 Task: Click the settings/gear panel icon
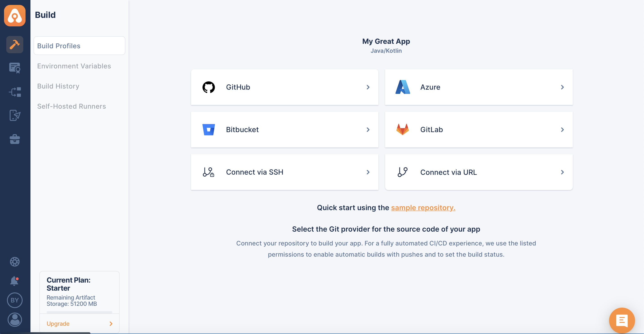[x=15, y=262]
